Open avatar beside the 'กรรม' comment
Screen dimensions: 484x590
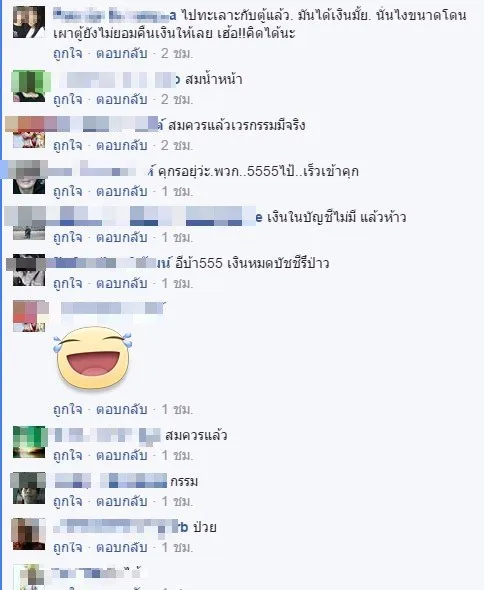pyautogui.click(x=29, y=488)
